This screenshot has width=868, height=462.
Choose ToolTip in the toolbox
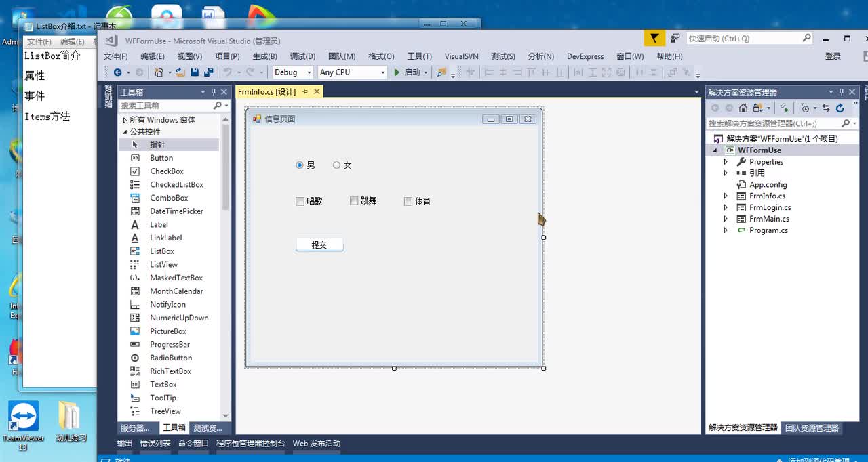pos(163,398)
